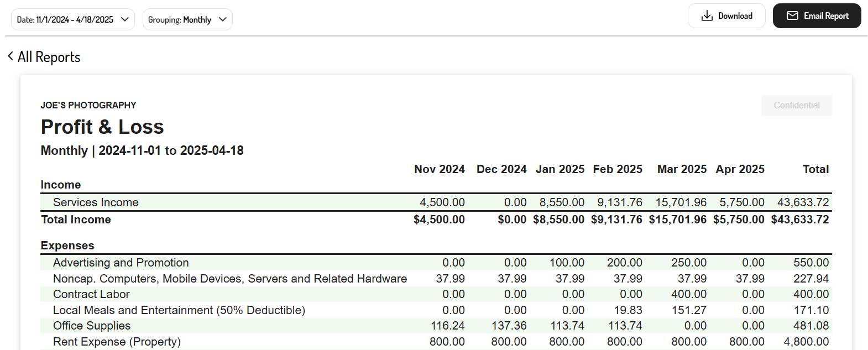This screenshot has height=350, width=868.
Task: Click the Nov 2024 column header
Action: [440, 169]
